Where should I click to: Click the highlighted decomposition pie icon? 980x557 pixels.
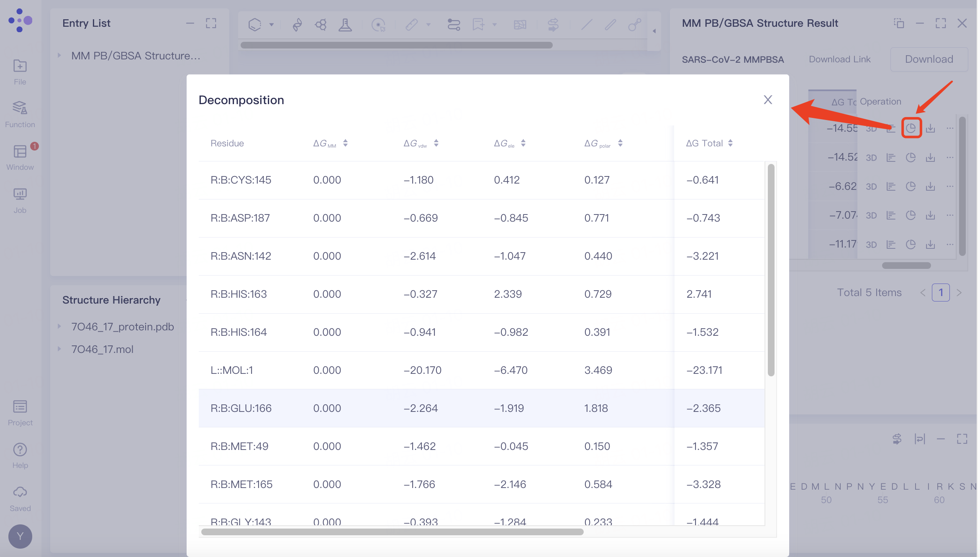pyautogui.click(x=911, y=128)
